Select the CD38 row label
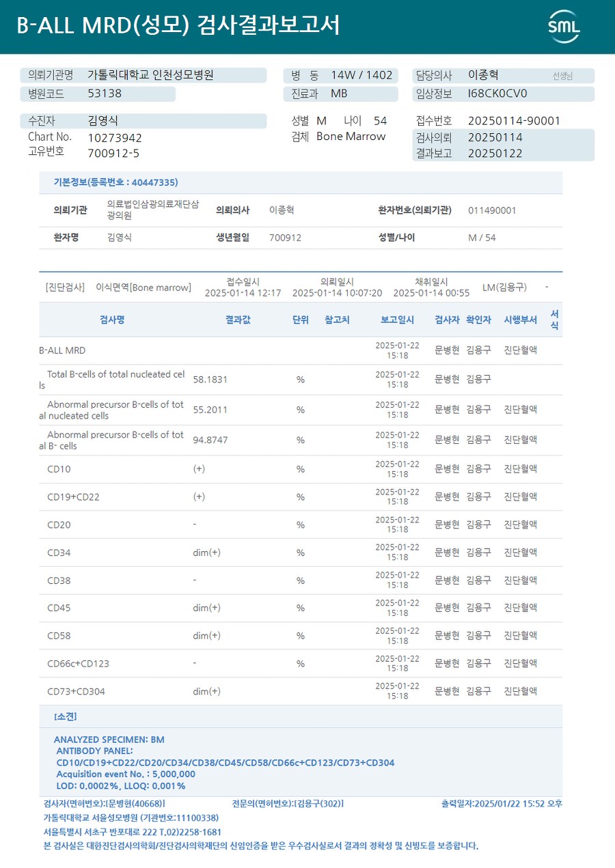 tap(59, 580)
